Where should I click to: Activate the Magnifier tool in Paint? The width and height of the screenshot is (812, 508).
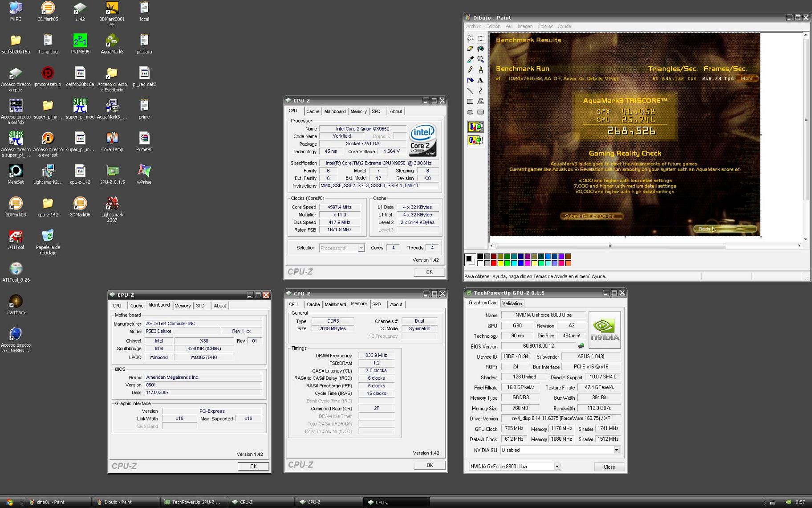coord(481,59)
